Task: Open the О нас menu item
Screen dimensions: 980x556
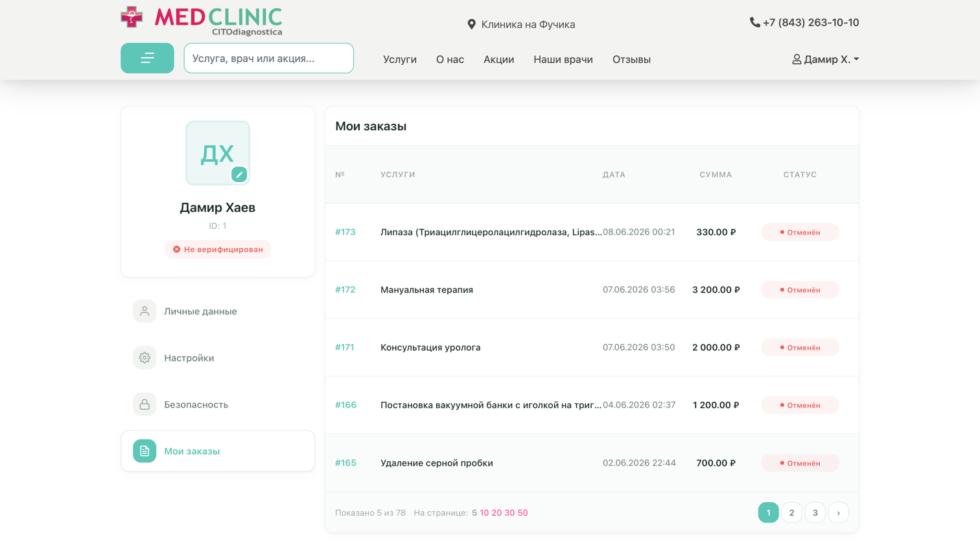Action: [450, 60]
